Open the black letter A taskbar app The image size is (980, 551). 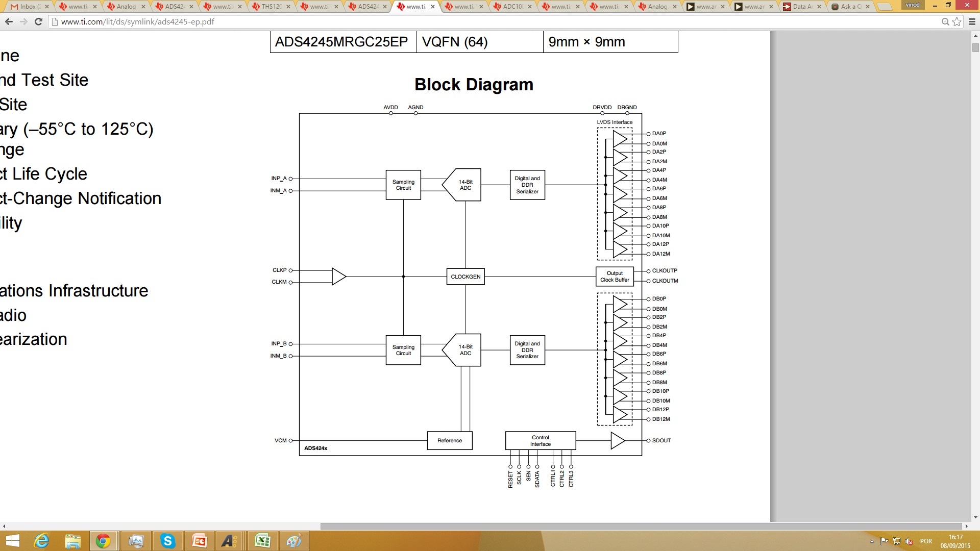click(x=230, y=541)
